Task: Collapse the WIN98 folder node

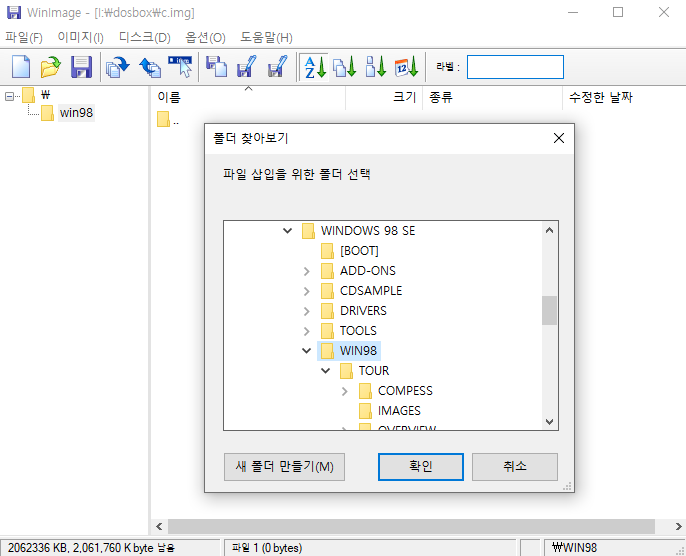Action: coord(307,350)
